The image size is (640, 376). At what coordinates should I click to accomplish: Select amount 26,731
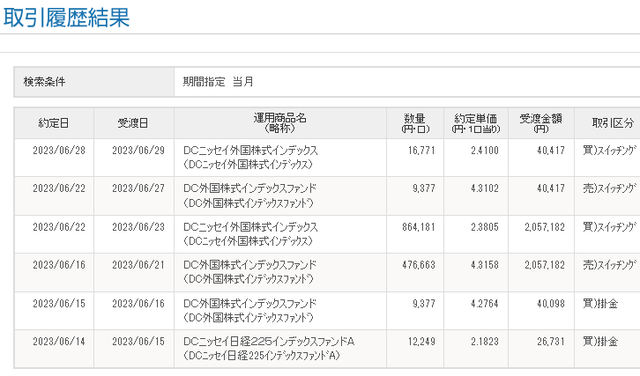(x=551, y=341)
